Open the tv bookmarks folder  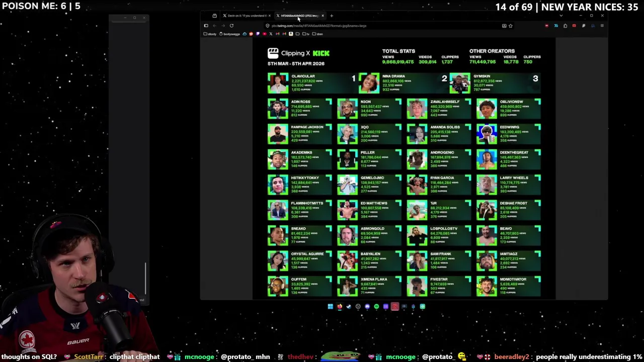click(x=306, y=34)
